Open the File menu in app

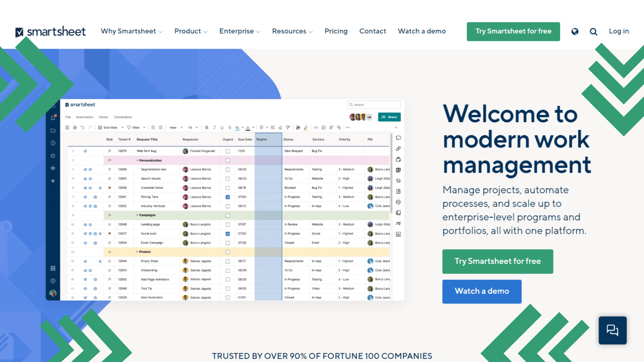click(x=68, y=117)
